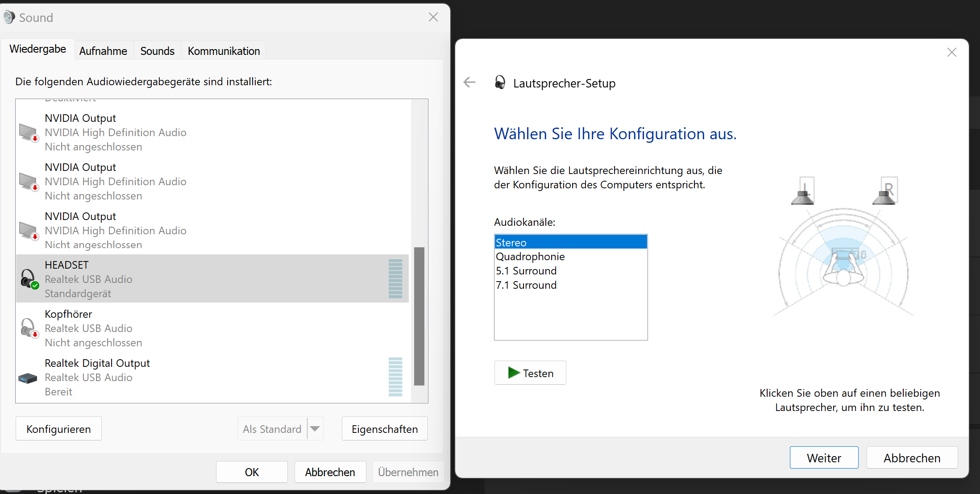This screenshot has width=980, height=494.
Task: Switch to the Sounds tab
Action: click(157, 51)
